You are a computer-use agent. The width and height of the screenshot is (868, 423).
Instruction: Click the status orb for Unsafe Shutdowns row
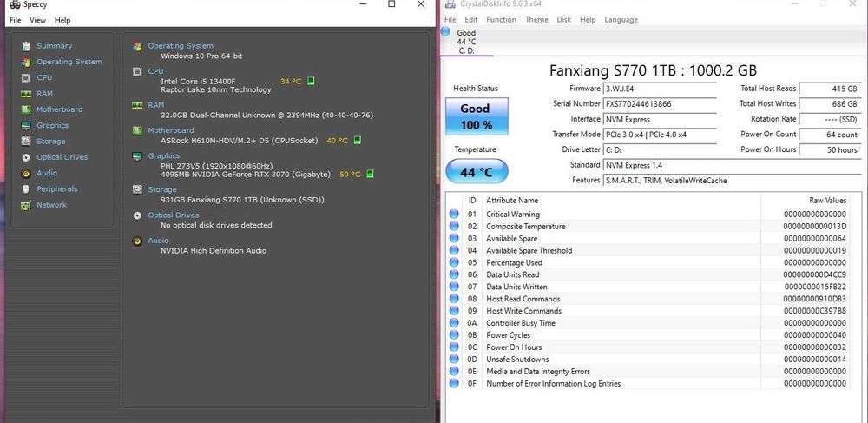(454, 359)
